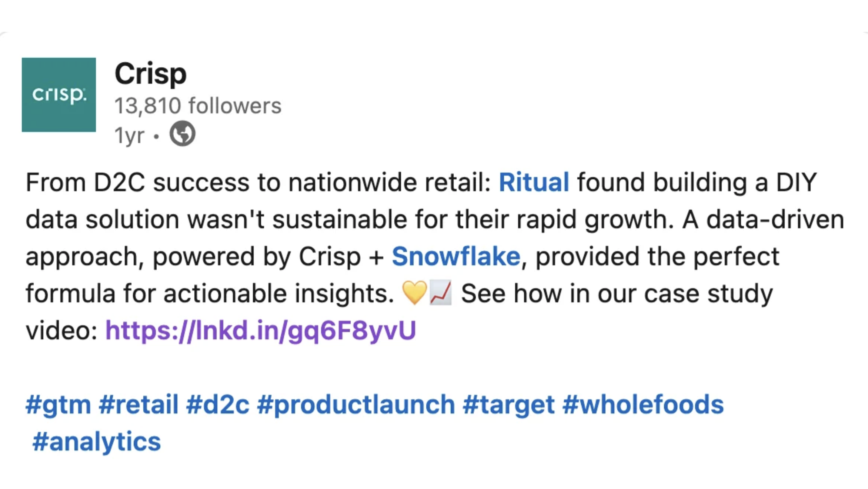Open the Crisp company name heading
Viewport: 868px width, 489px height.
click(x=150, y=74)
